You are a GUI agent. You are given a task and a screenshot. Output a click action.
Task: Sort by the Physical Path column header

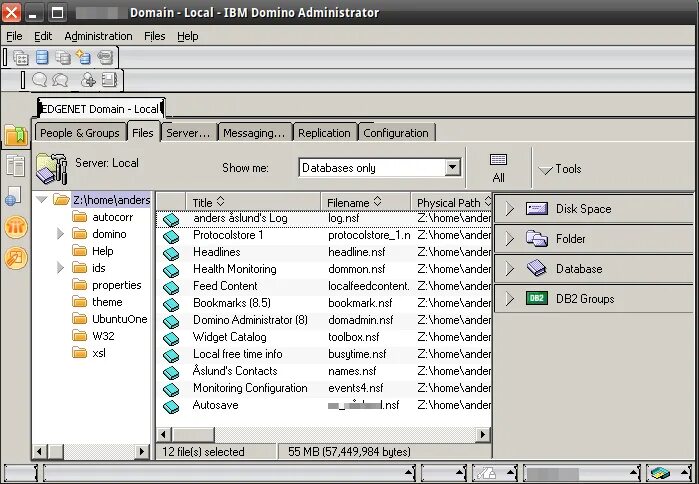(451, 202)
